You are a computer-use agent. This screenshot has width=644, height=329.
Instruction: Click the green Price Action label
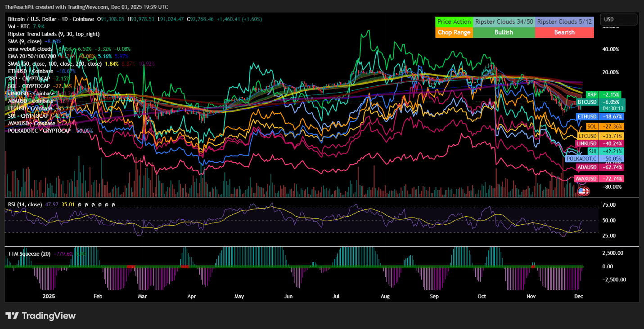[x=454, y=21]
